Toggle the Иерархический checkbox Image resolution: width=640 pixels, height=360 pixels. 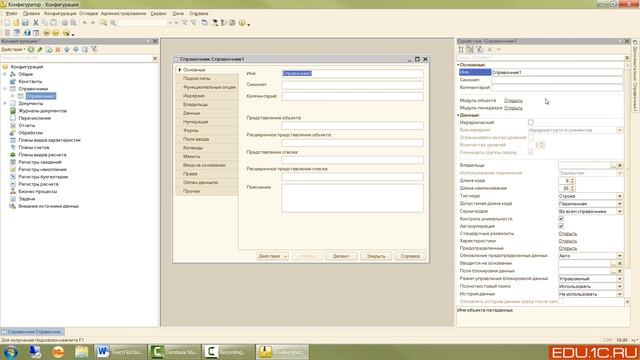click(531, 122)
